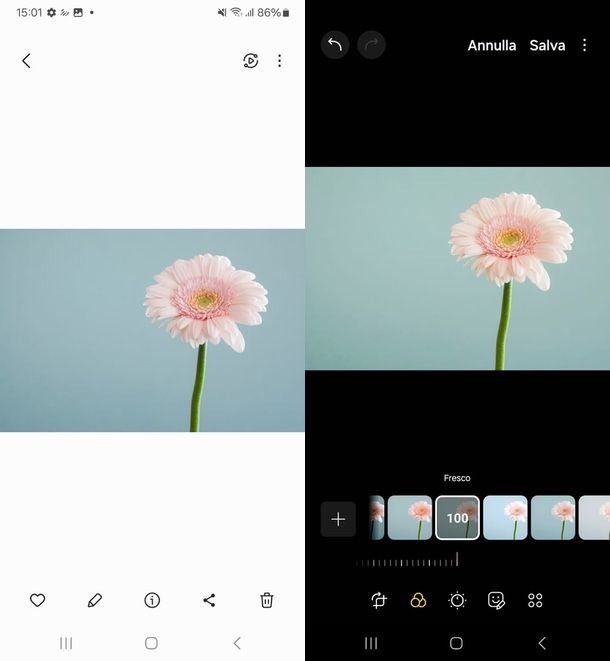Image resolution: width=610 pixels, height=661 pixels.
Task: Tap the original flower photo in gallery
Action: tap(152, 330)
